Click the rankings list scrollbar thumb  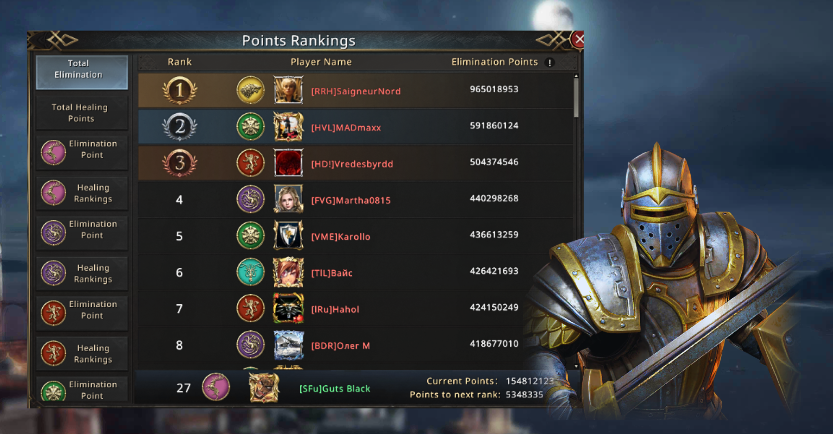coord(576,98)
